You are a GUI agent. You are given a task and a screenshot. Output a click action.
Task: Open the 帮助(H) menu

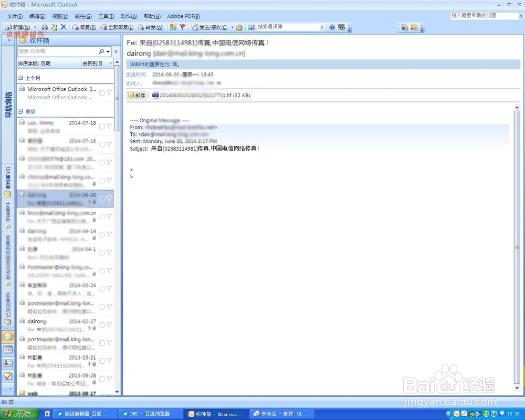[x=152, y=16]
